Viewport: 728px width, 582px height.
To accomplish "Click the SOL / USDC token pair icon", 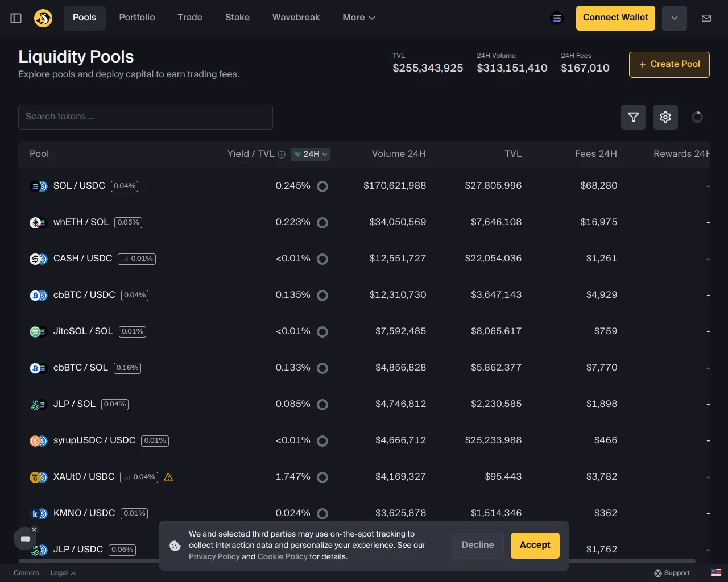I will pyautogui.click(x=39, y=186).
